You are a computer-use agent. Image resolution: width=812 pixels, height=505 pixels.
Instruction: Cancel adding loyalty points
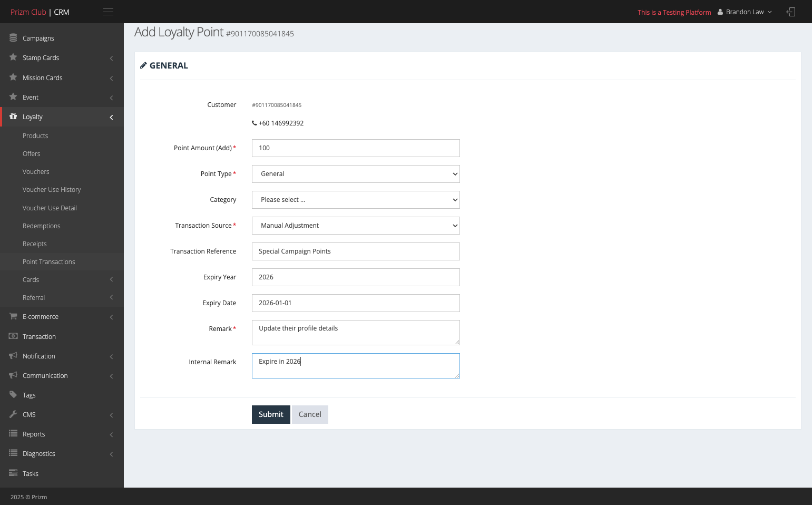pyautogui.click(x=310, y=414)
